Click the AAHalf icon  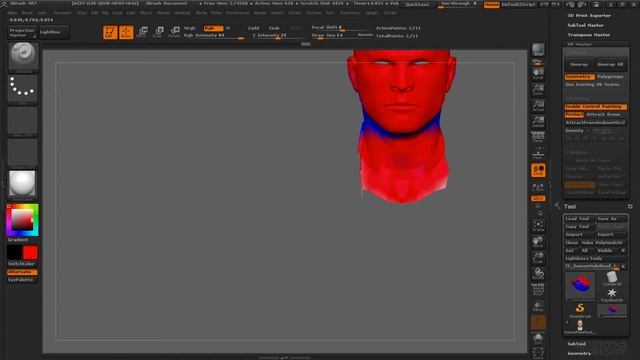(x=538, y=121)
